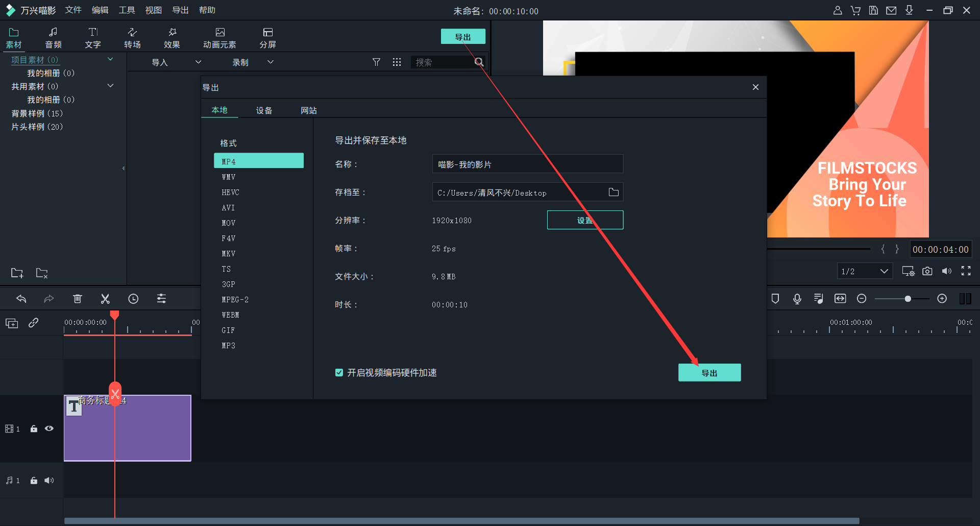Click the 导出 button in export dialog
This screenshot has height=526, width=980.
[709, 373]
